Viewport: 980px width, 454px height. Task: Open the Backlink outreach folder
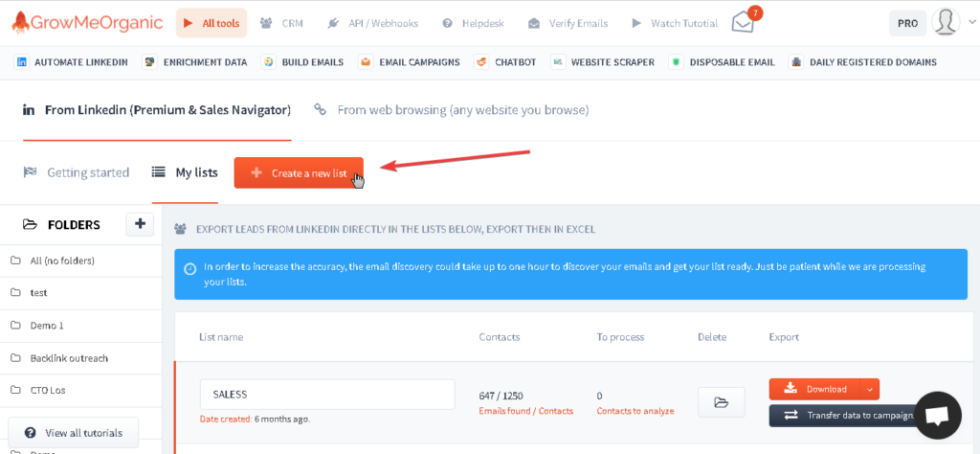(80, 358)
